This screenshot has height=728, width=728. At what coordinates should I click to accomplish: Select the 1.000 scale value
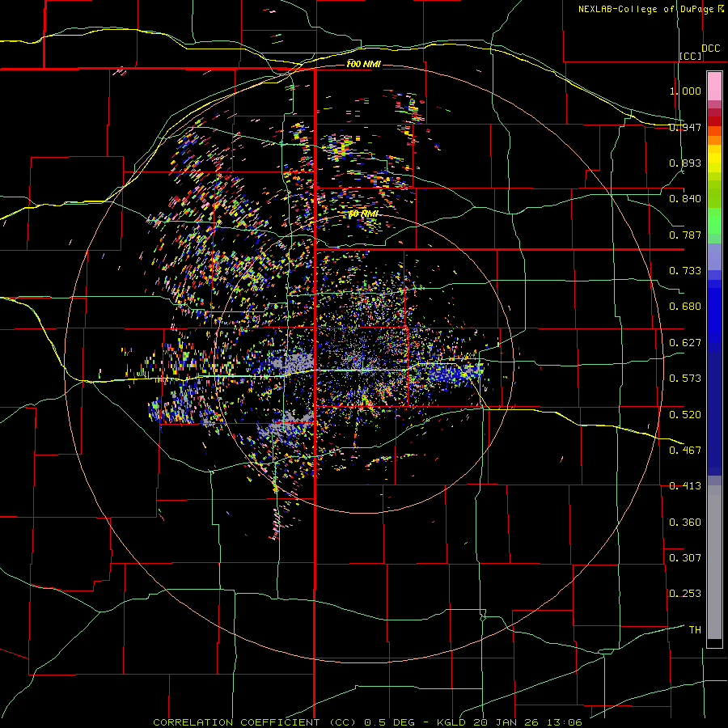pyautogui.click(x=685, y=91)
